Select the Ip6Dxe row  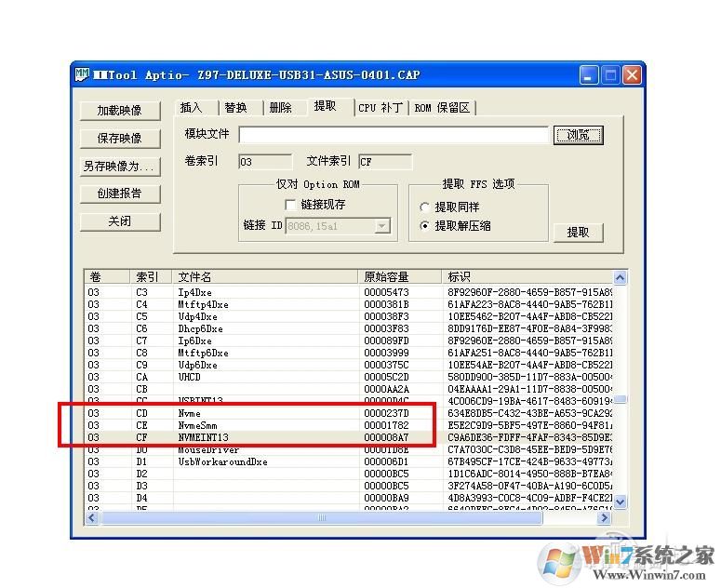tap(349, 341)
